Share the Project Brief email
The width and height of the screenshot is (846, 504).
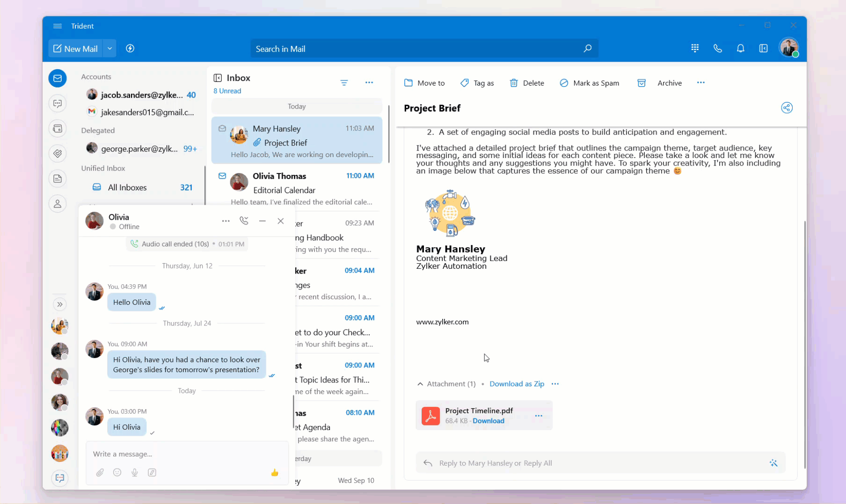tap(787, 108)
